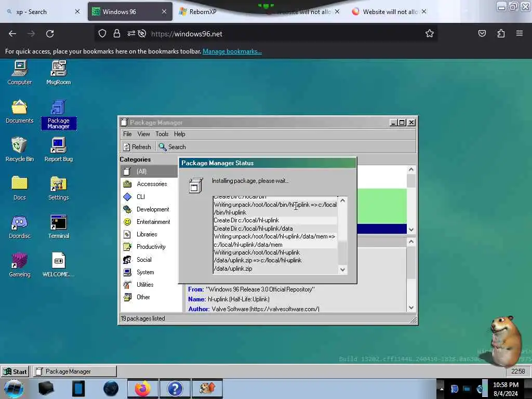The height and width of the screenshot is (399, 532).
Task: Open the WELCOME markdown file icon
Action: [x=58, y=265]
